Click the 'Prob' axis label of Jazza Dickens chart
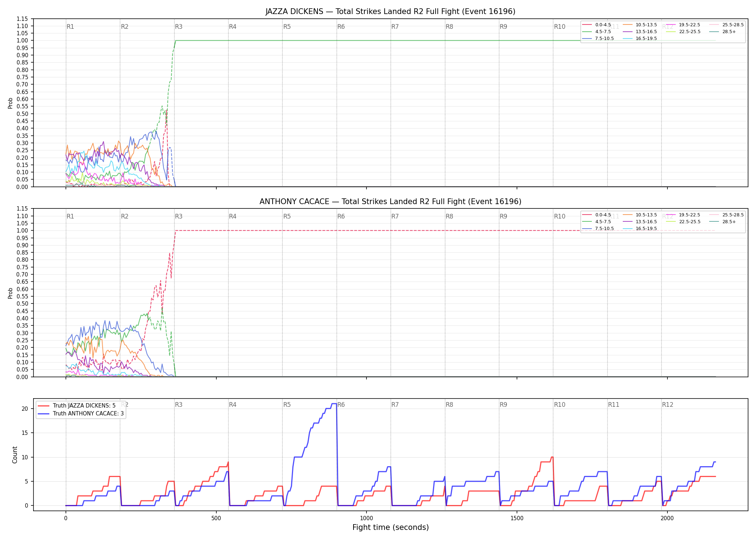This screenshot has height=540, width=756. pyautogui.click(x=10, y=103)
